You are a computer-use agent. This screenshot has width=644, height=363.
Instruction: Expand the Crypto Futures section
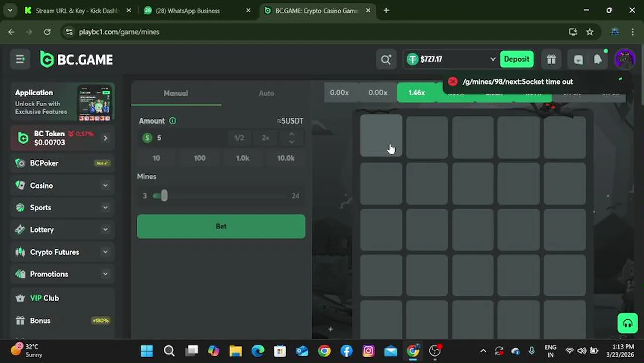click(x=105, y=252)
